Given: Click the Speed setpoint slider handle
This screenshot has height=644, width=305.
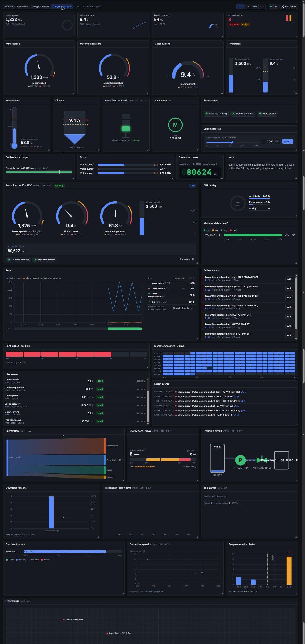Looking at the screenshot, I should [232, 142].
